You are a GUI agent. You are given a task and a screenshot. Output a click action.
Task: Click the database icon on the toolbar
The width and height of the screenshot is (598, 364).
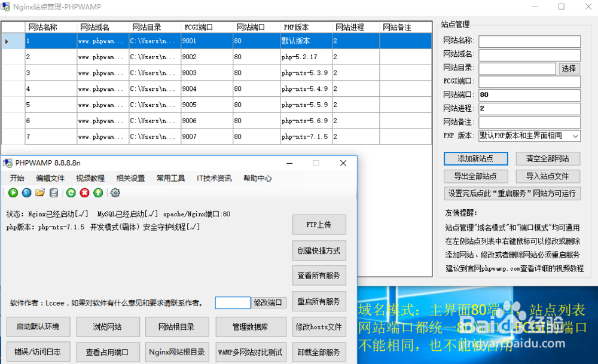click(x=53, y=192)
